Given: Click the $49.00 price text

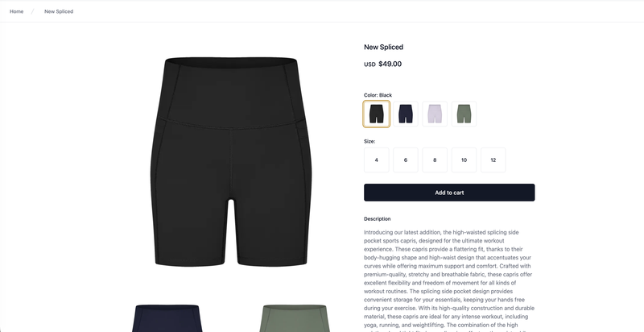Looking at the screenshot, I should tap(390, 64).
